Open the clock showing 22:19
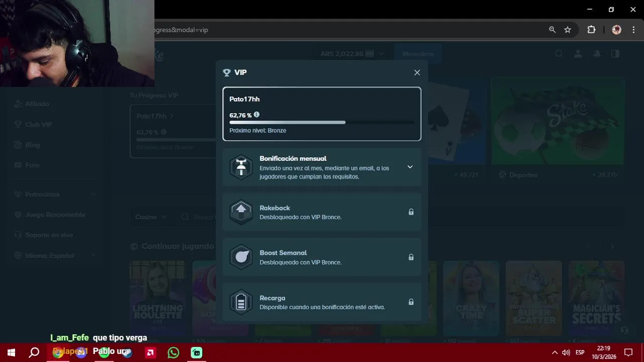Screen dimensions: 644x362 604,352
